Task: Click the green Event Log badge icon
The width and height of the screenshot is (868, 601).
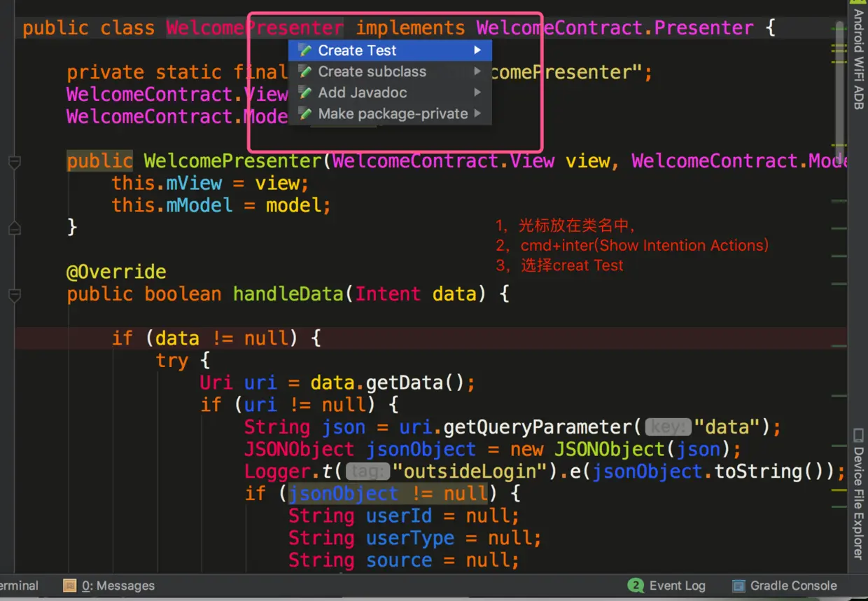Action: pyautogui.click(x=636, y=586)
